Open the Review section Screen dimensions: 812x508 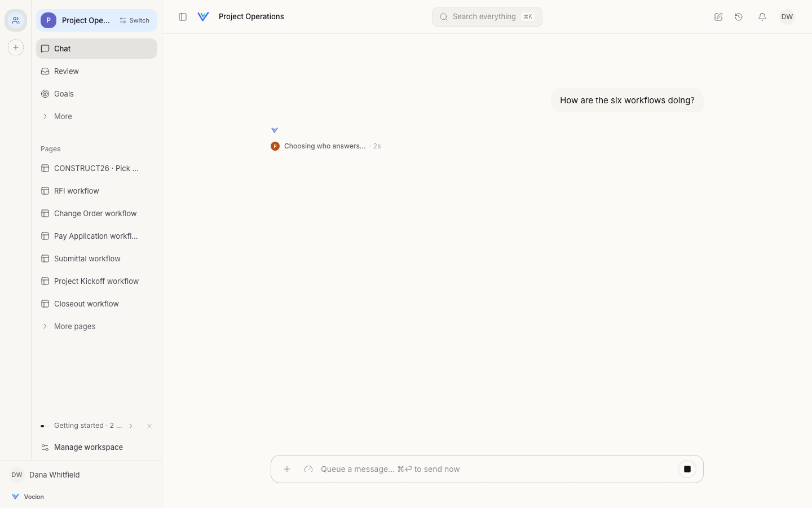(96, 71)
